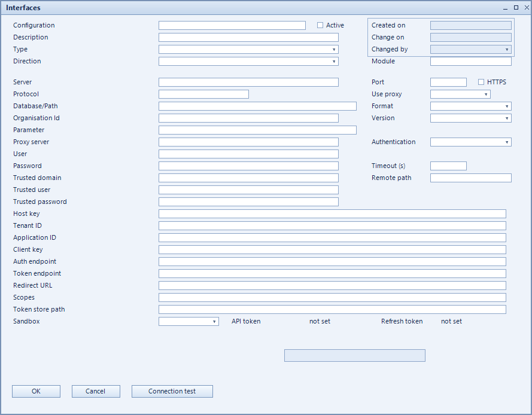Open the Authentication dropdown

[470, 142]
